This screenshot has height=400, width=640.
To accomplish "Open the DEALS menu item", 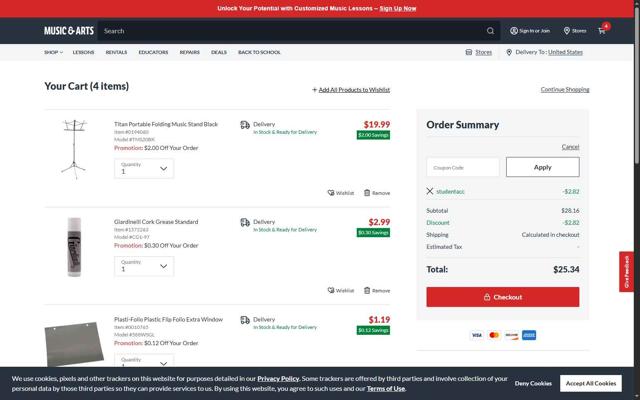I will pos(219,52).
